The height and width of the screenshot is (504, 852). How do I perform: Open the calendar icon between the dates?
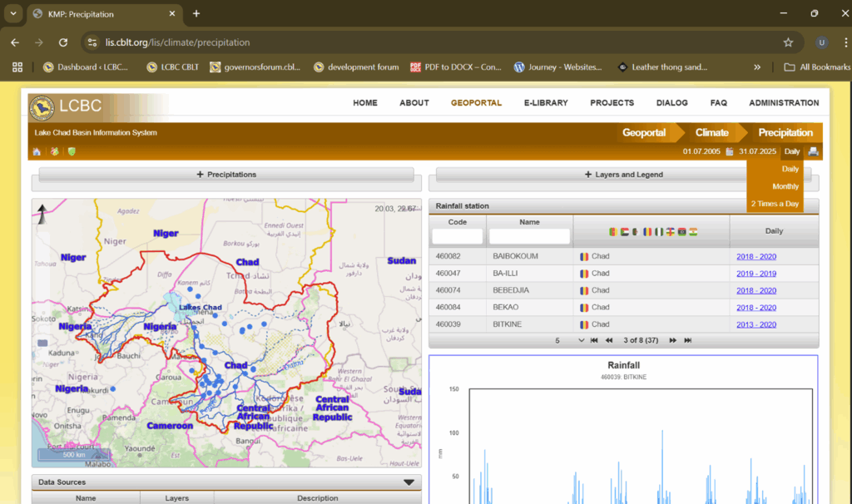730,151
